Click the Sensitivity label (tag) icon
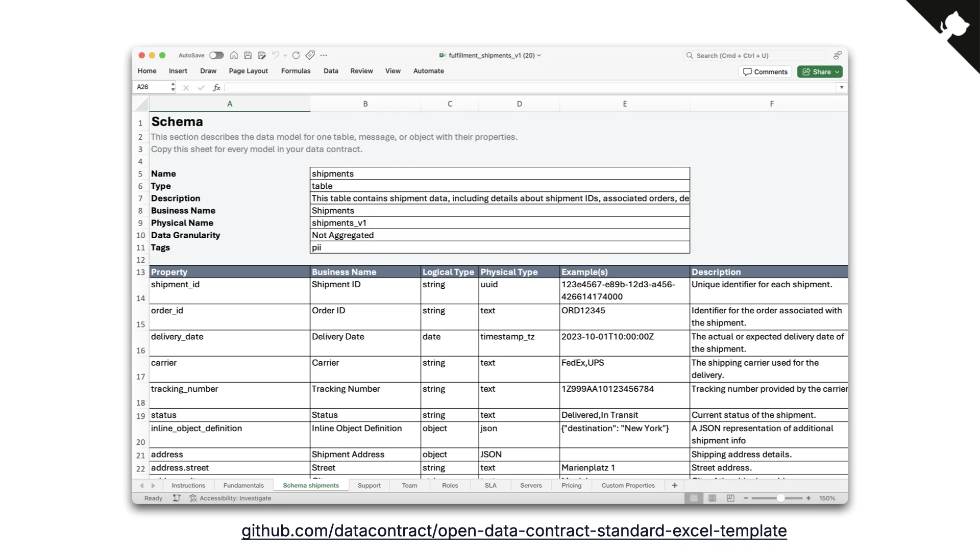Screen dimensions: 980x551 pyautogui.click(x=310, y=55)
